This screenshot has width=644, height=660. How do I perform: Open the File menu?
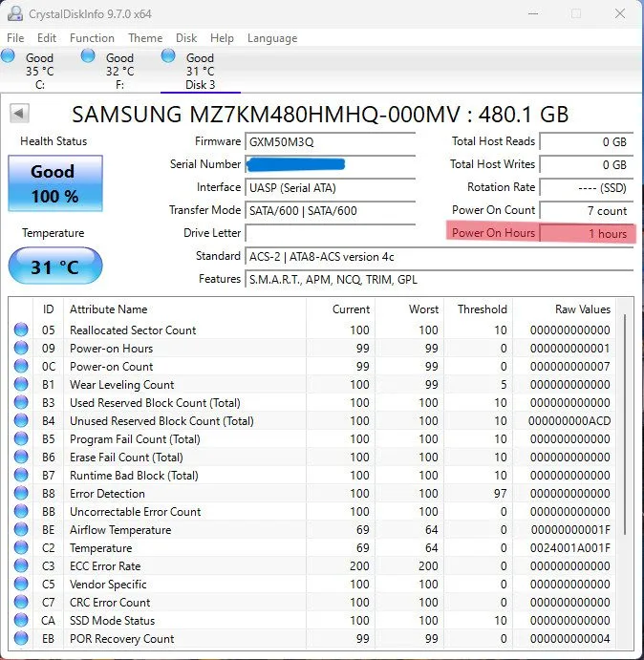(x=15, y=38)
